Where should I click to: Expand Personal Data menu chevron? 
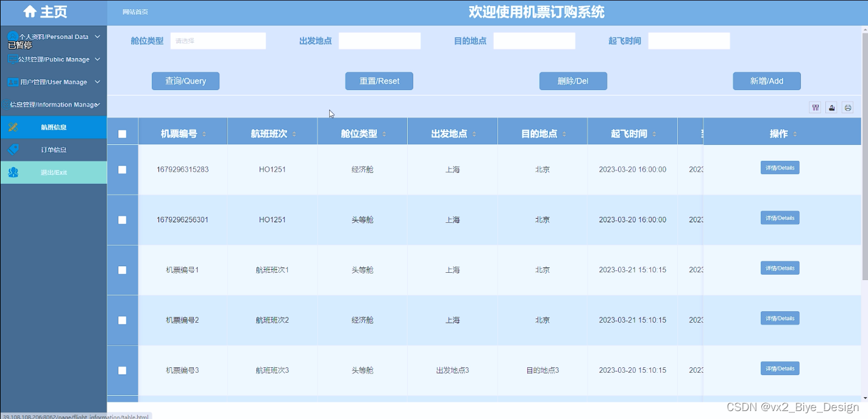tap(98, 37)
